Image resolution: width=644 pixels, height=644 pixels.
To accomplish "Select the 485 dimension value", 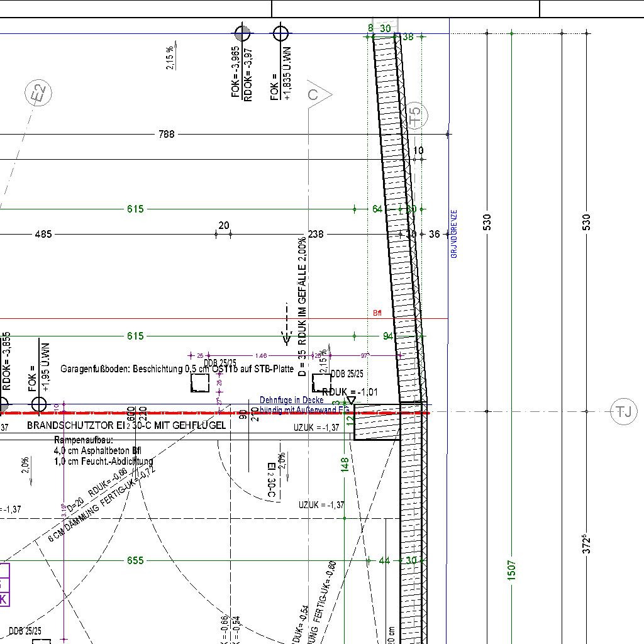I will pos(43,234).
